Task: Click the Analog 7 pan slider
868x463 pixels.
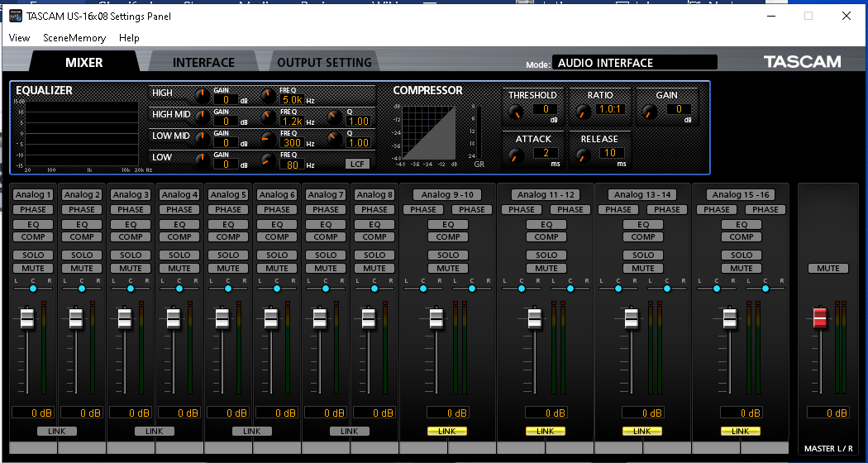Action: click(x=326, y=289)
